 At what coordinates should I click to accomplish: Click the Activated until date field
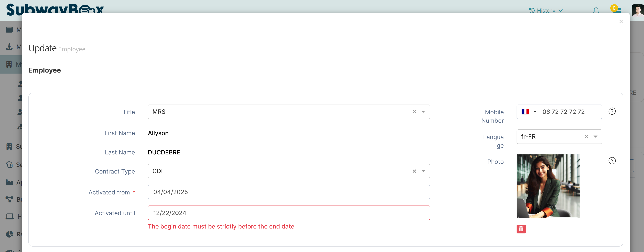[289, 213]
